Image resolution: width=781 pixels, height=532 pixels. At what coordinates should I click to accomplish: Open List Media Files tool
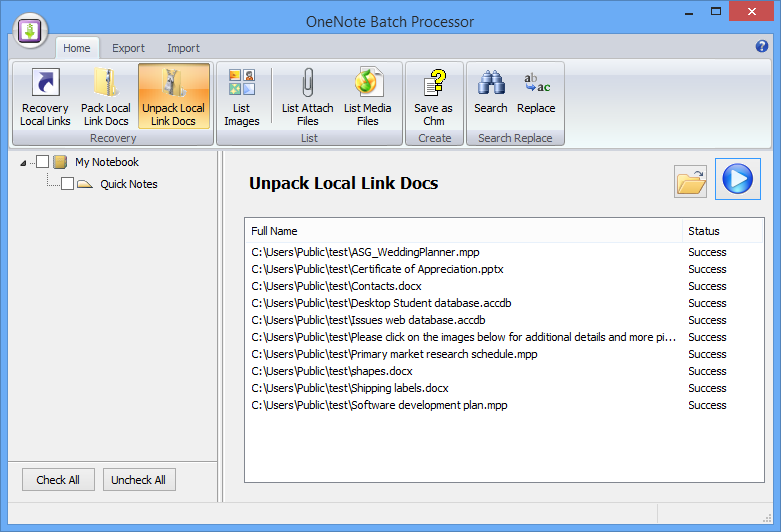[368, 97]
